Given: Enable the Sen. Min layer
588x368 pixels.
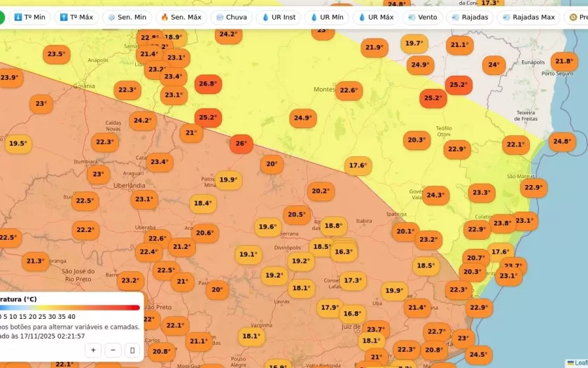Looking at the screenshot, I should point(127,17).
